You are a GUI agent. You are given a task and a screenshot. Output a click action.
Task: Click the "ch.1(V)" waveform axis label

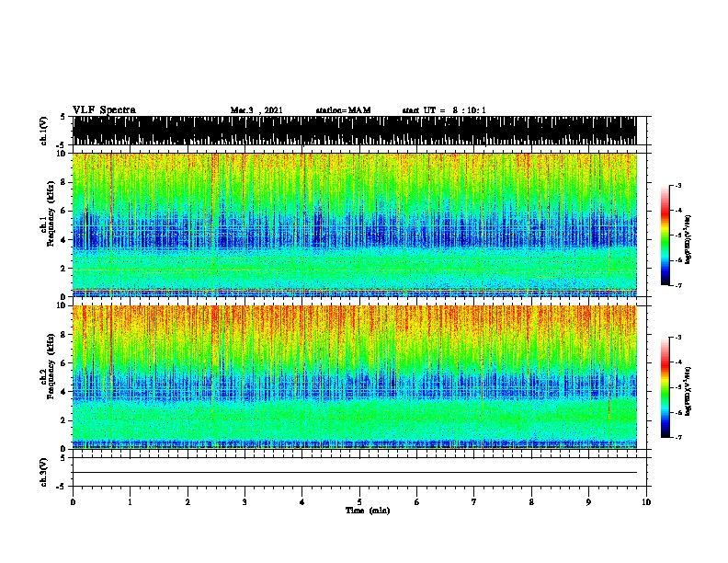tap(44, 131)
